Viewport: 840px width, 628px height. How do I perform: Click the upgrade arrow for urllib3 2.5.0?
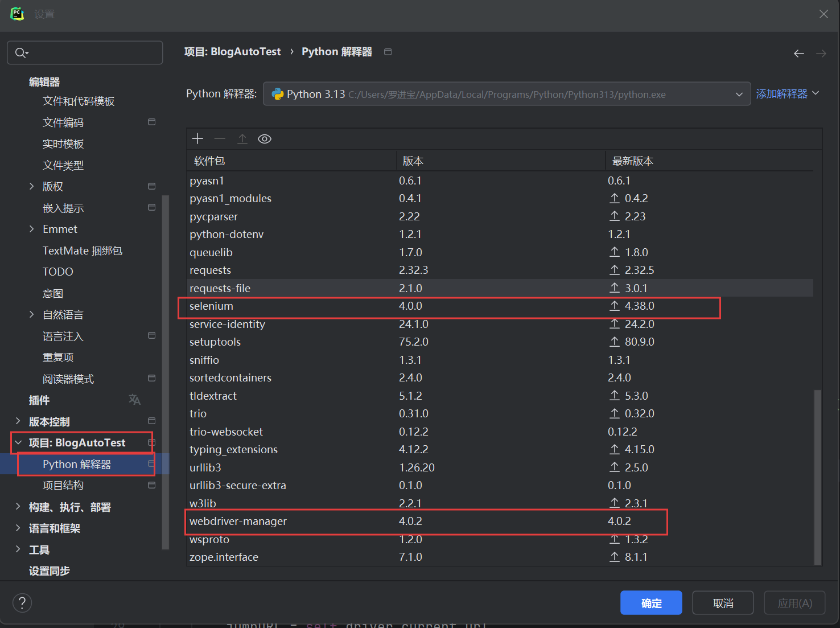coord(615,467)
